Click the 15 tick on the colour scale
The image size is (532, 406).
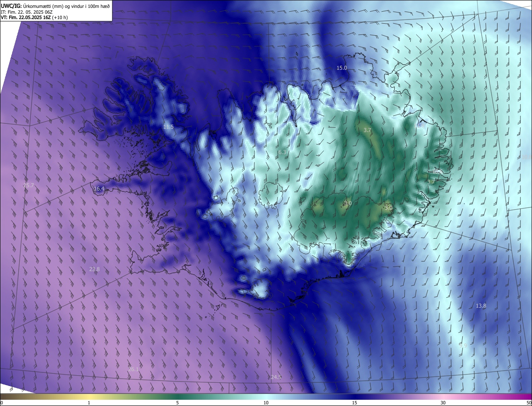pyautogui.click(x=355, y=403)
